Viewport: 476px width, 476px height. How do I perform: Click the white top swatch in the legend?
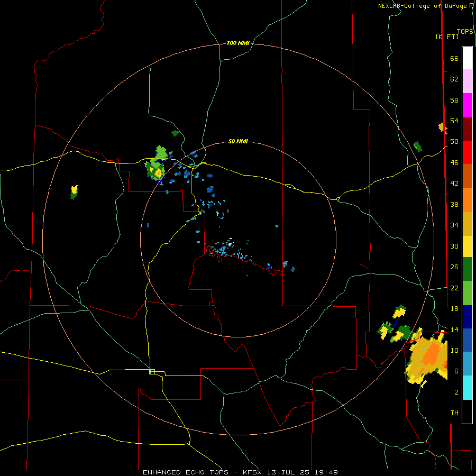tap(467, 58)
